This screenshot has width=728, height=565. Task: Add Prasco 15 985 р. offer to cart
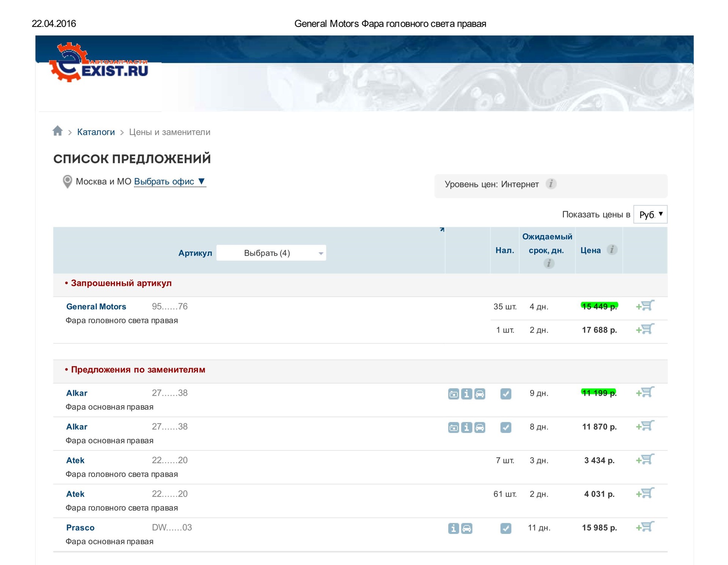(x=645, y=527)
